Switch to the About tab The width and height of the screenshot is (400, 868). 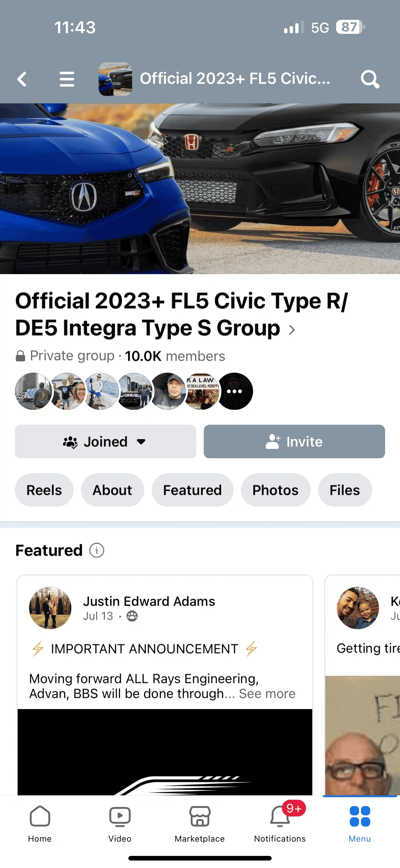[112, 490]
